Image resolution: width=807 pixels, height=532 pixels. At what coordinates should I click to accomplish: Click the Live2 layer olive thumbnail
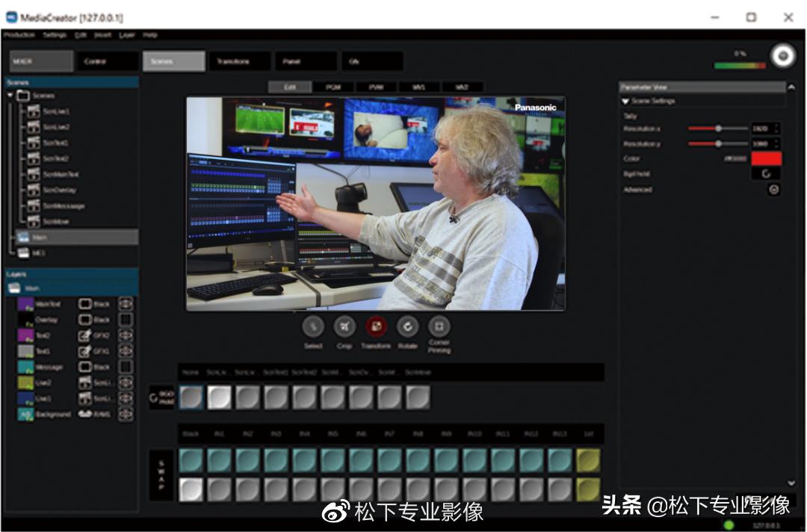click(x=25, y=383)
